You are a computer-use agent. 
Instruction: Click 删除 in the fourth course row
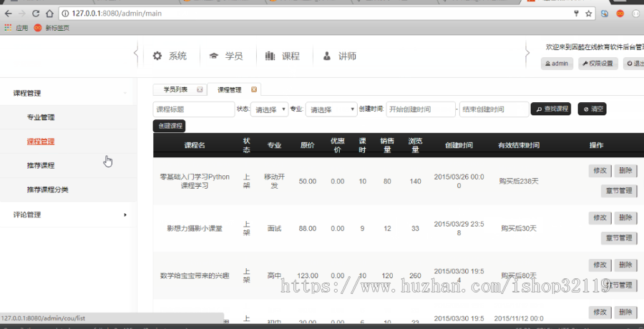(625, 312)
